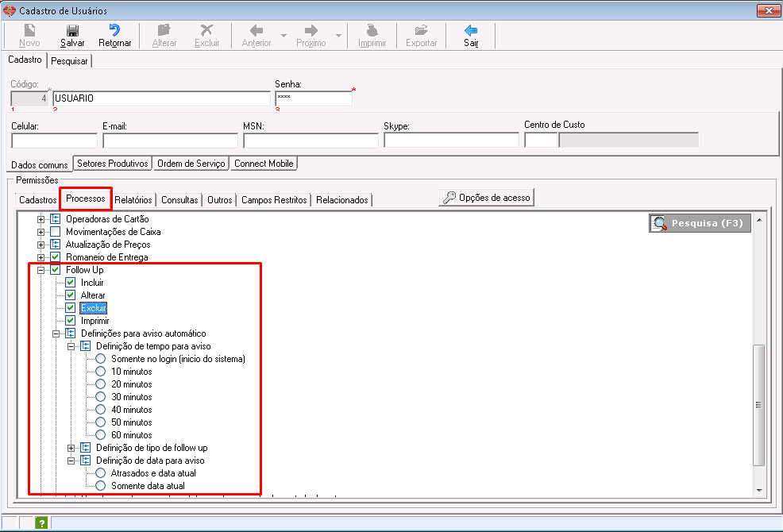Click the group icon beside Definição de tempo para aviso

[x=86, y=345]
